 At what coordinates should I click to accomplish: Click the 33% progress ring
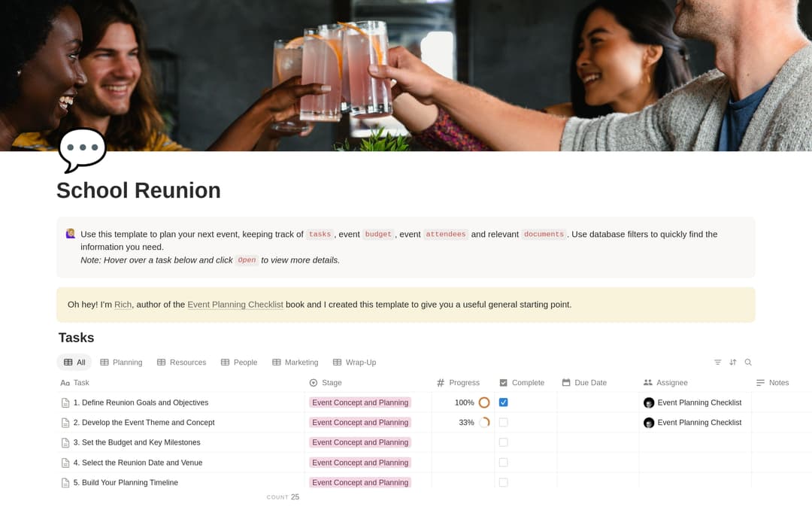pos(484,423)
